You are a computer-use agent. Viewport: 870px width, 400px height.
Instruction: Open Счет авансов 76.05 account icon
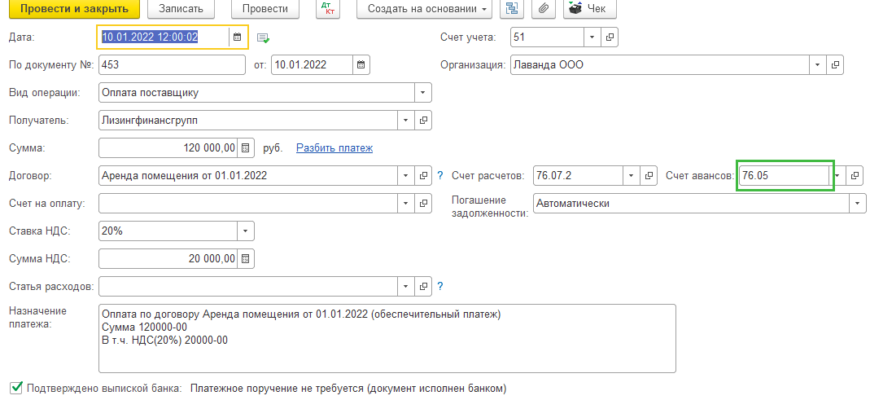pyautogui.click(x=855, y=176)
